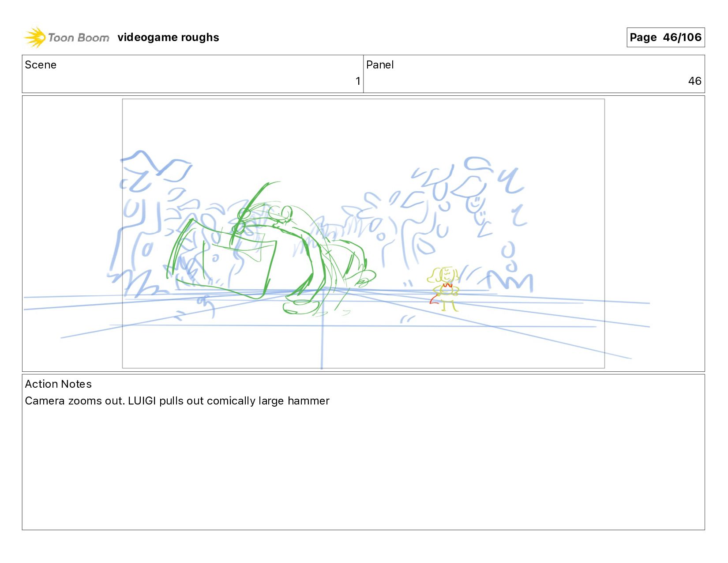The width and height of the screenshot is (728, 563).
Task: Click the 'videogame roughs' project title
Action: [168, 38]
